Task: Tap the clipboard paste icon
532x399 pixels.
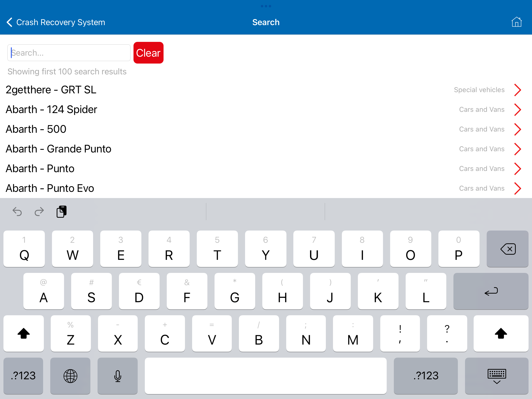Action: pyautogui.click(x=62, y=212)
